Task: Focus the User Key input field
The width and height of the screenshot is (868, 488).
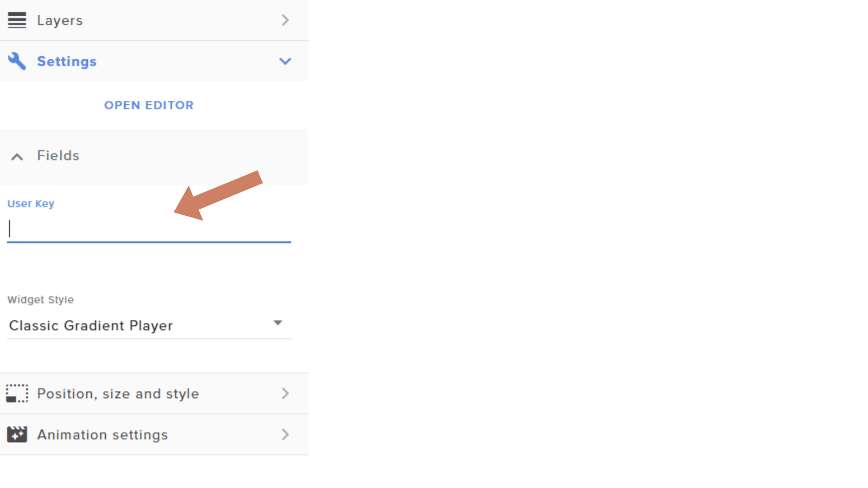Action: [x=149, y=229]
